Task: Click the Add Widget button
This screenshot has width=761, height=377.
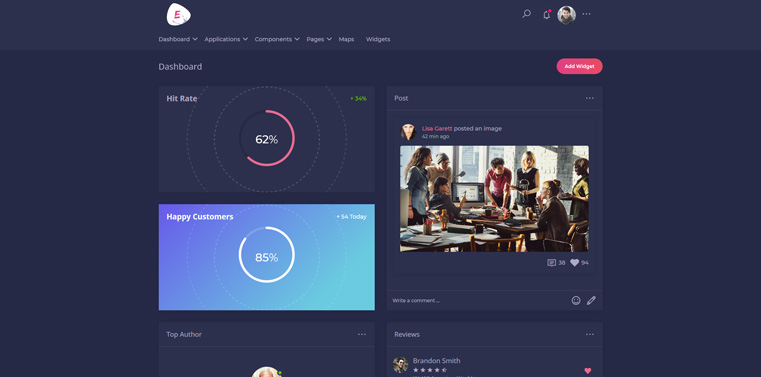Action: [x=579, y=66]
